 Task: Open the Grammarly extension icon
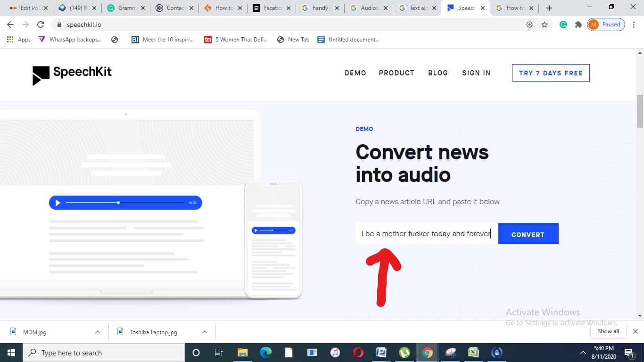click(563, 25)
